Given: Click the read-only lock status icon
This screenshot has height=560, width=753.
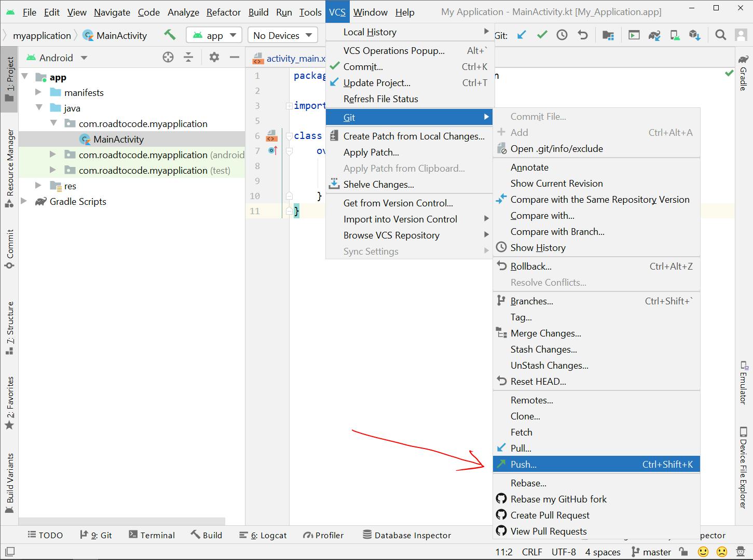Looking at the screenshot, I should (683, 552).
